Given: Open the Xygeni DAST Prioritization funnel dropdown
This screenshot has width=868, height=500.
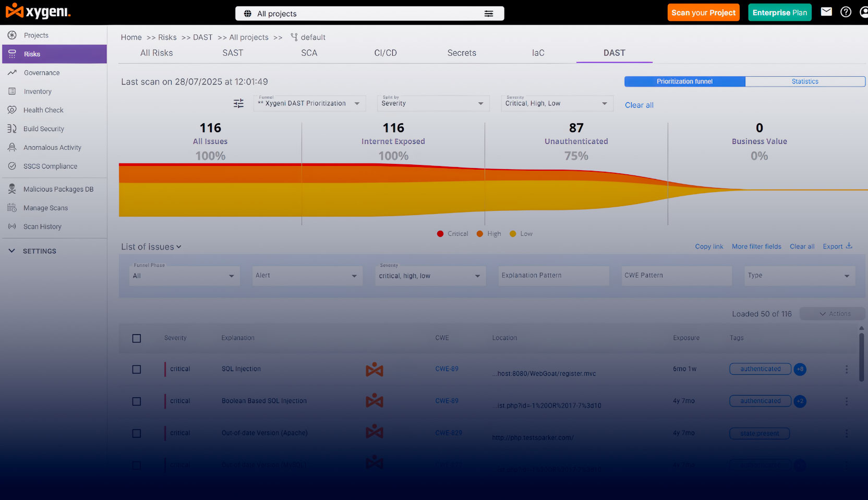Looking at the screenshot, I should tap(310, 103).
